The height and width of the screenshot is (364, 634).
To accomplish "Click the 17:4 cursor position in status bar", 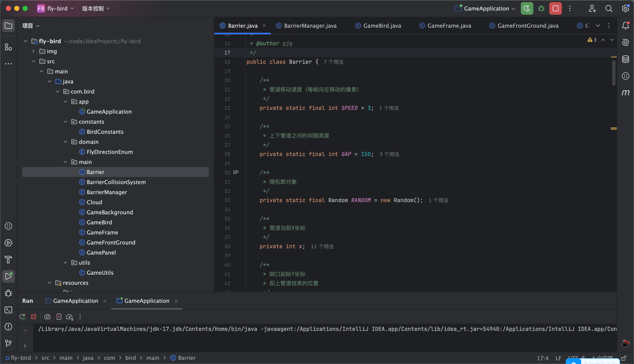I will (x=543, y=358).
